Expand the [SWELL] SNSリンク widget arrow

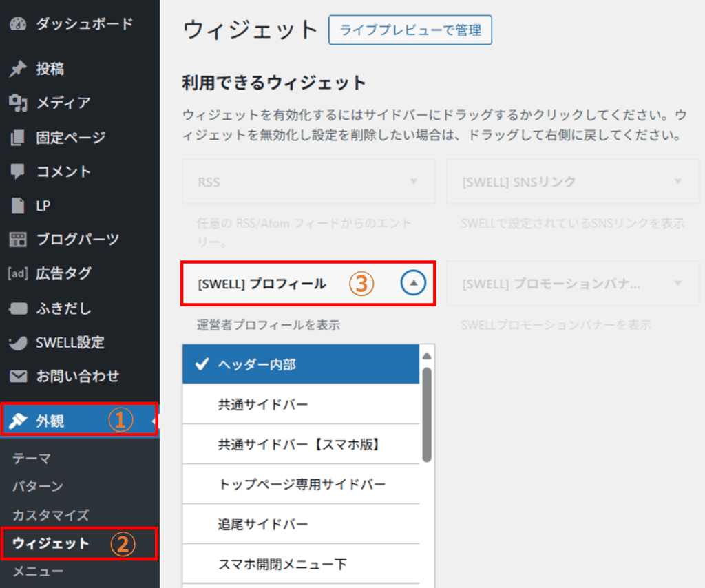coord(677,182)
